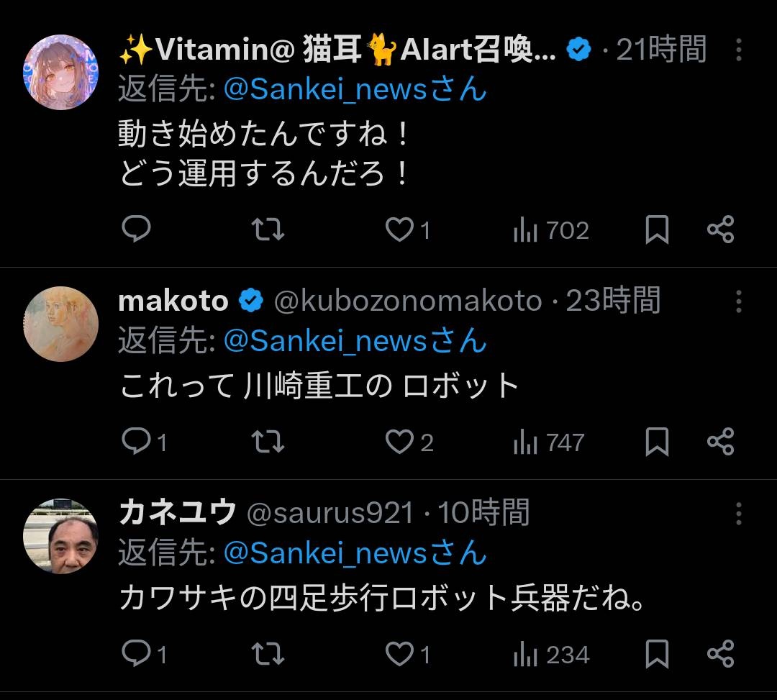Screen dimensions: 777x700
Task: Reply to カネユウ's tweet
Action: coord(136,654)
